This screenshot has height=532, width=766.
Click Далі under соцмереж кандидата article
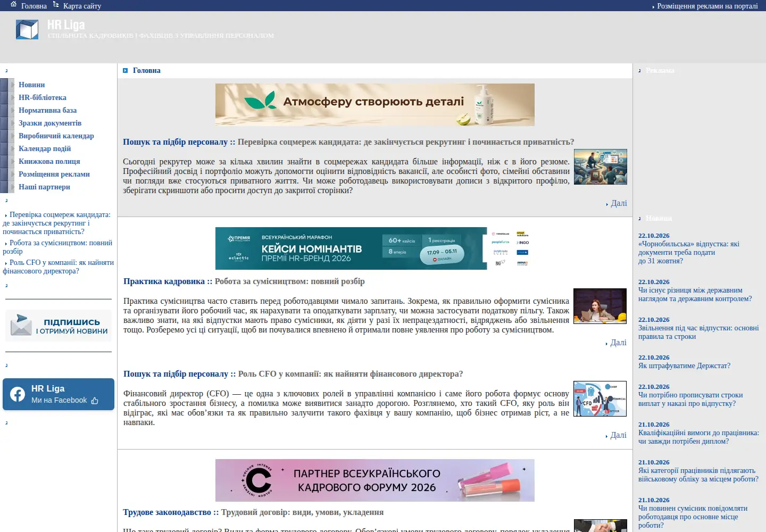pos(619,203)
